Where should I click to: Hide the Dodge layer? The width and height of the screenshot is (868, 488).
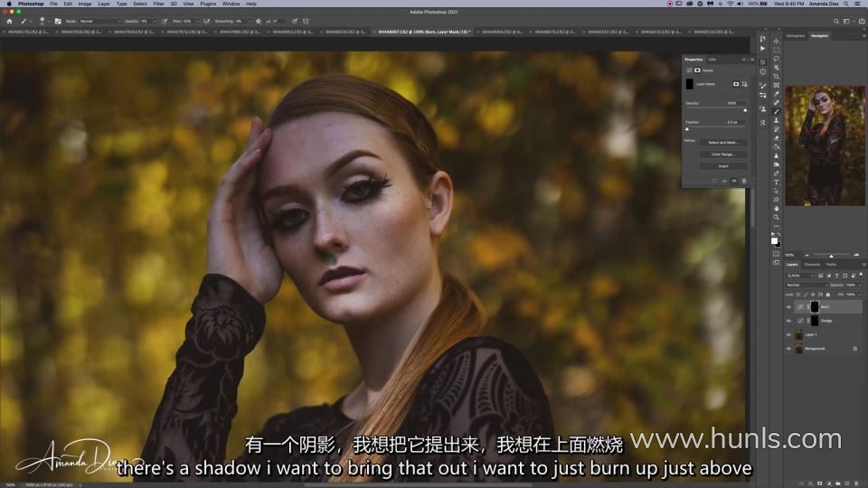[788, 321]
